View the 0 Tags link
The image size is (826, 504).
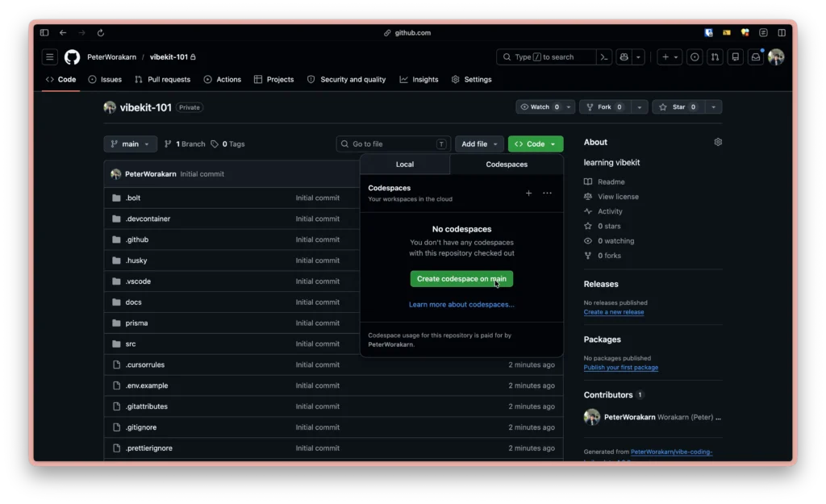tap(228, 144)
